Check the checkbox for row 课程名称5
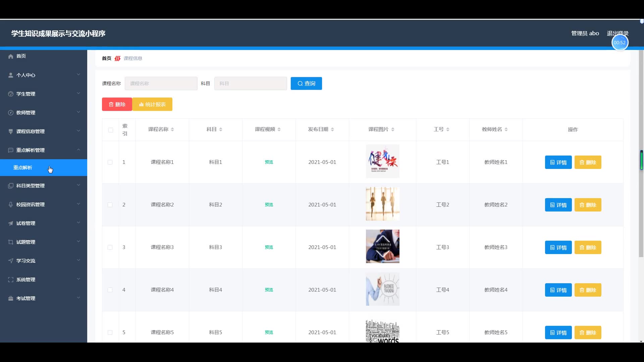Screen dimensions: 644x362 tap(110, 333)
